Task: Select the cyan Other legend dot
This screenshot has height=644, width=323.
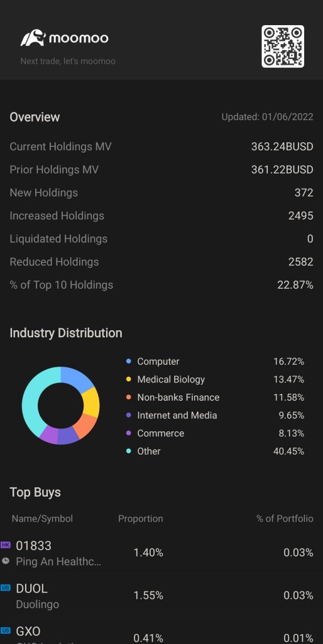Action: coord(128,451)
